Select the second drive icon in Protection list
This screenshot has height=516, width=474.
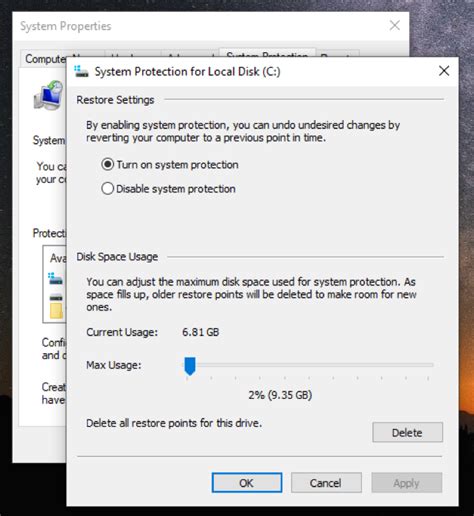point(56,297)
